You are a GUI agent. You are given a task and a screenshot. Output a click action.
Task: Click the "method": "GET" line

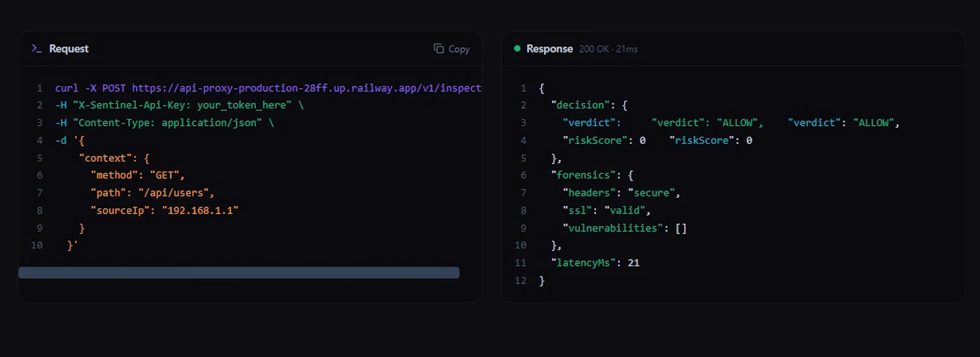pos(137,175)
